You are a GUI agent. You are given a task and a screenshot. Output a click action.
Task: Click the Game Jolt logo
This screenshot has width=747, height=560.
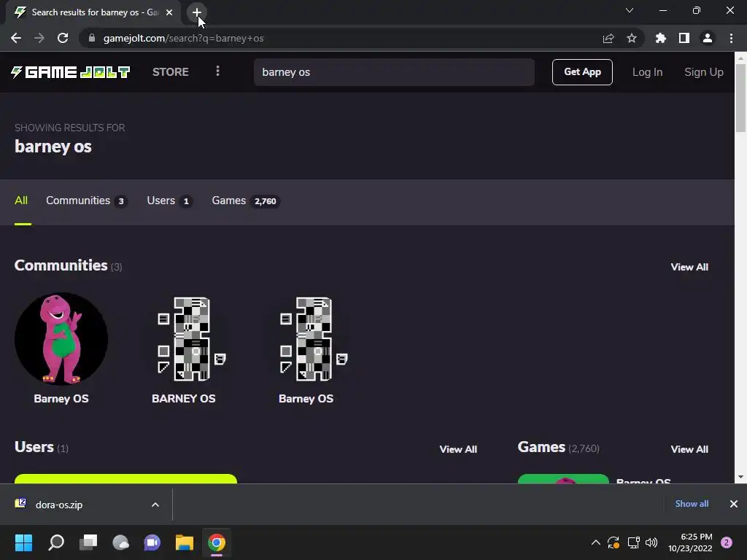pyautogui.click(x=71, y=72)
